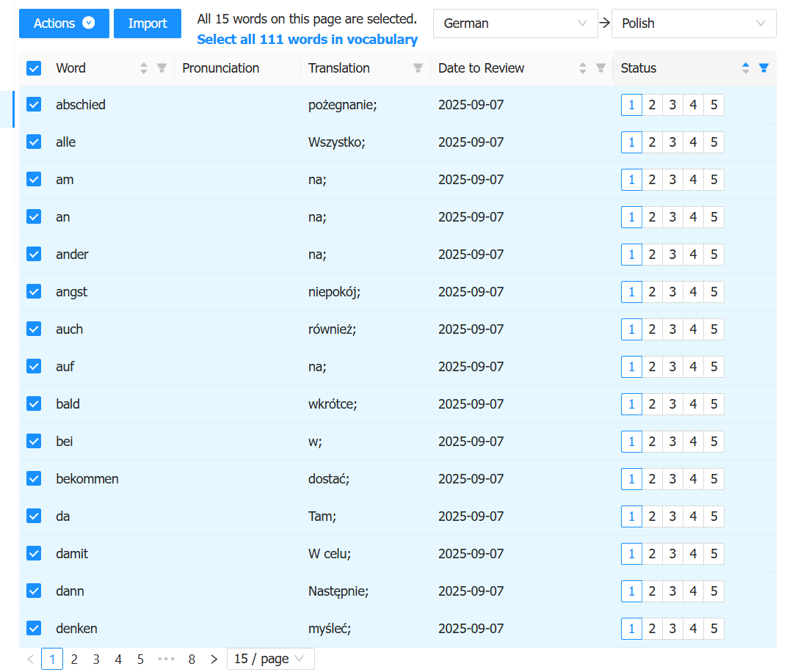Image resolution: width=809 pixels, height=672 pixels.
Task: Set denken status to 2
Action: 652,628
